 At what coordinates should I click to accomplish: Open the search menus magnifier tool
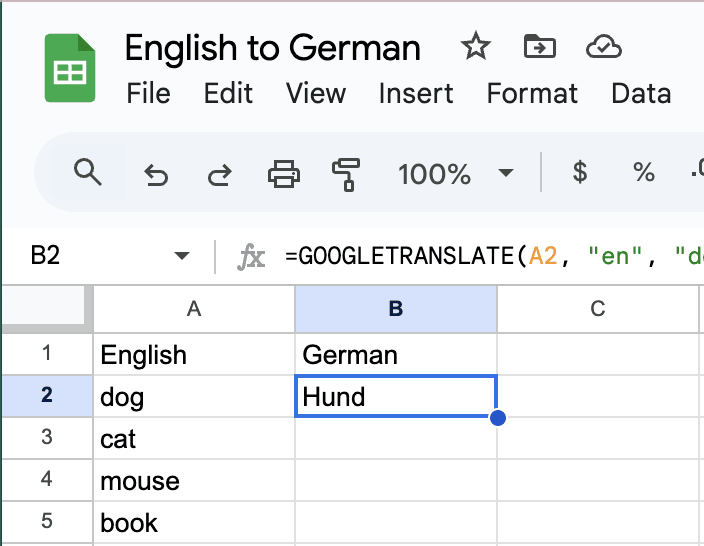88,173
